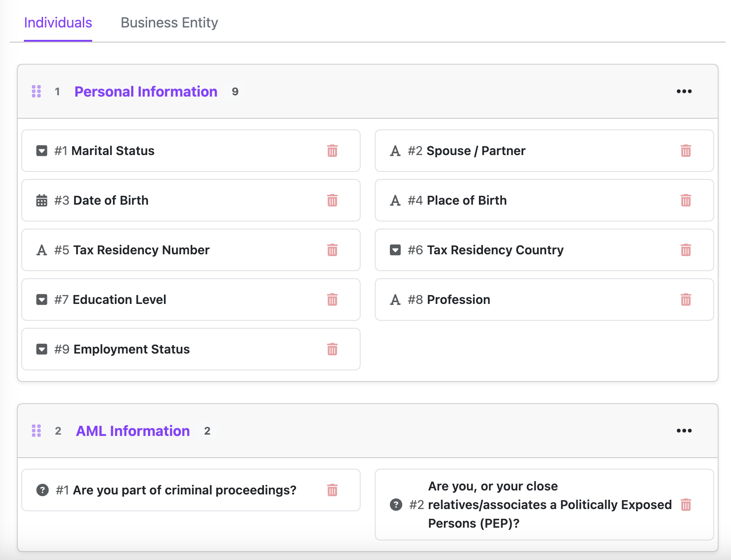Open the #2 Spouse / Partner field
Viewport: 731px width, 560px height.
tap(544, 151)
